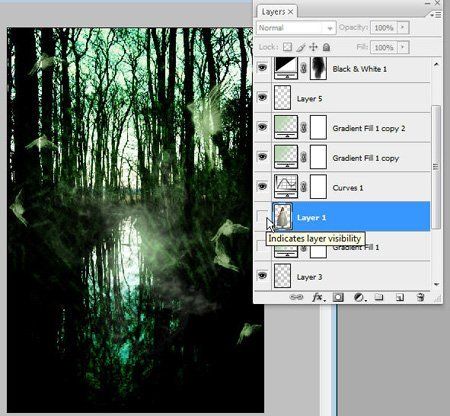The width and height of the screenshot is (450, 416).
Task: Hide Layer 5 visibility eye
Action: click(x=263, y=97)
